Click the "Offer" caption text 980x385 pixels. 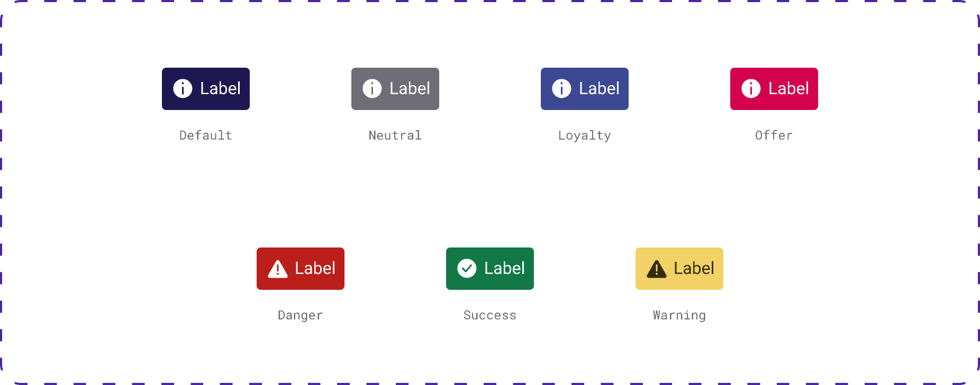pos(774,135)
